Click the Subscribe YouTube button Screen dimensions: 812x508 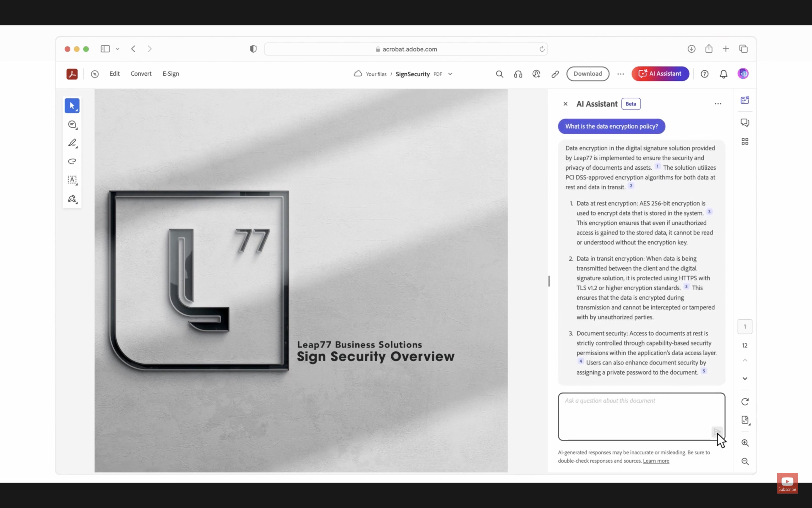(787, 483)
